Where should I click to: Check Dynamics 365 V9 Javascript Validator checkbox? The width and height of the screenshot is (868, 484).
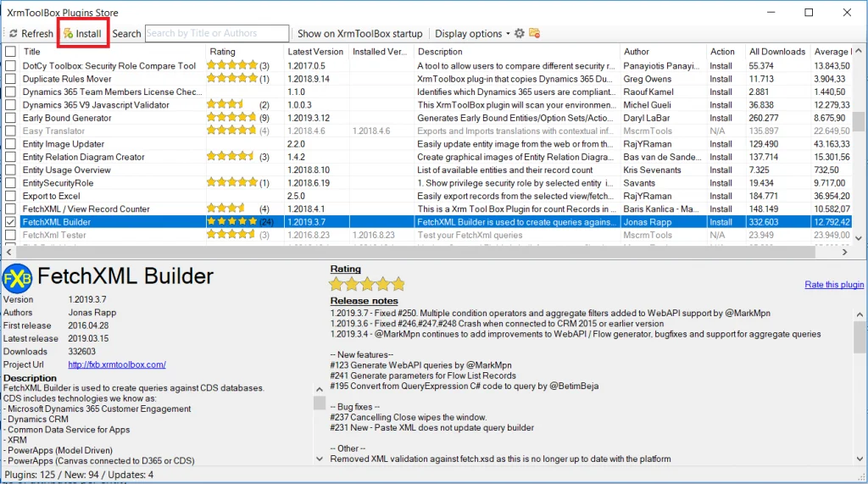10,104
